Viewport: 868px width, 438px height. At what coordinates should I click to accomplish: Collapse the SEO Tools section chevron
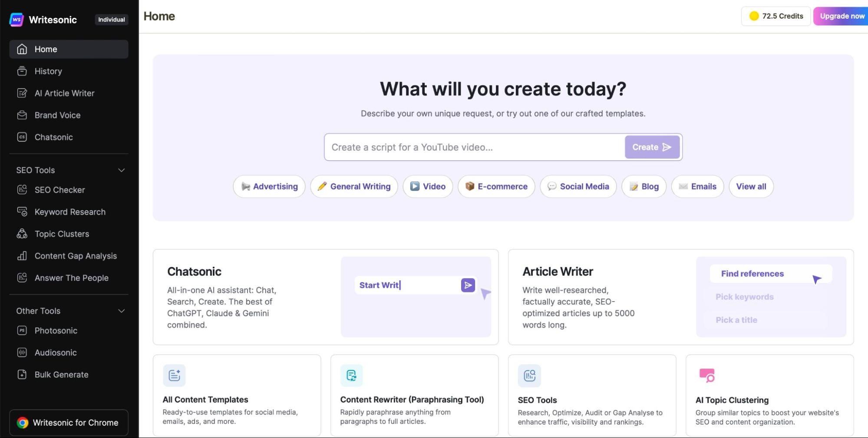click(x=122, y=170)
